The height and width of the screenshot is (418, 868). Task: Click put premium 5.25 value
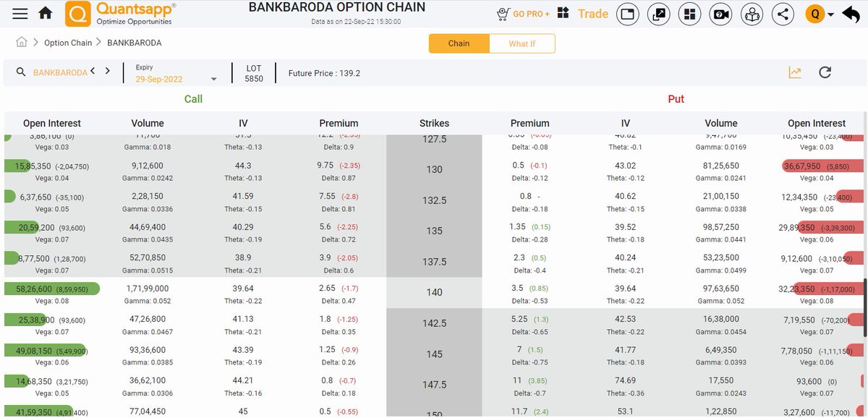tap(519, 319)
